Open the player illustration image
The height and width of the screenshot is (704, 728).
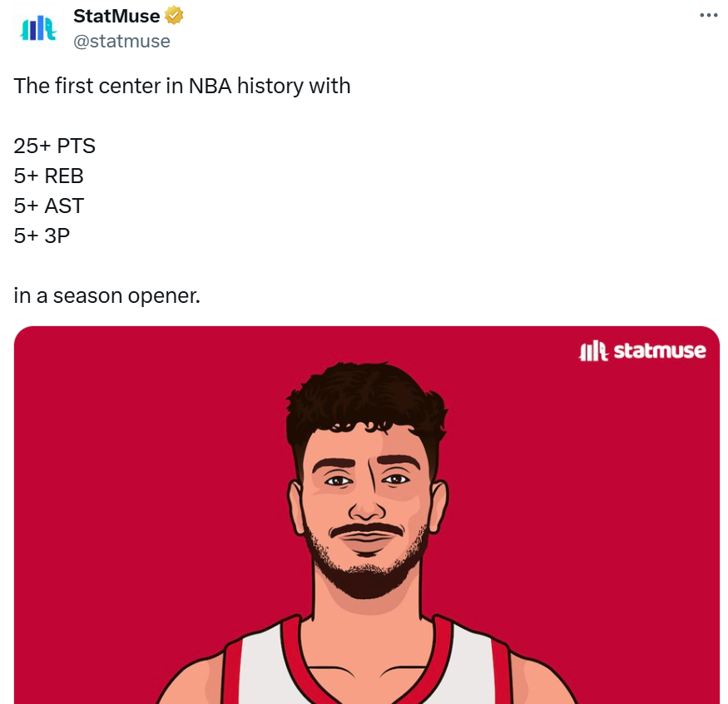click(367, 515)
